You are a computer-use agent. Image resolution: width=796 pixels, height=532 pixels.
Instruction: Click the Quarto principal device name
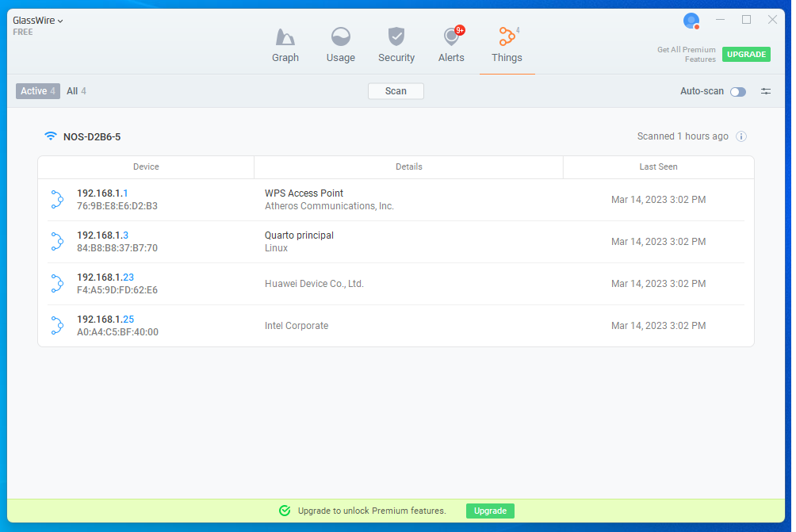(x=299, y=235)
